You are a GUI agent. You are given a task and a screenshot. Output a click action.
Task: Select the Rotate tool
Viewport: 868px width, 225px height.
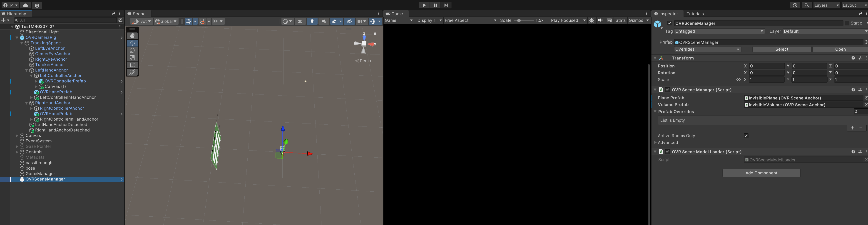(132, 51)
